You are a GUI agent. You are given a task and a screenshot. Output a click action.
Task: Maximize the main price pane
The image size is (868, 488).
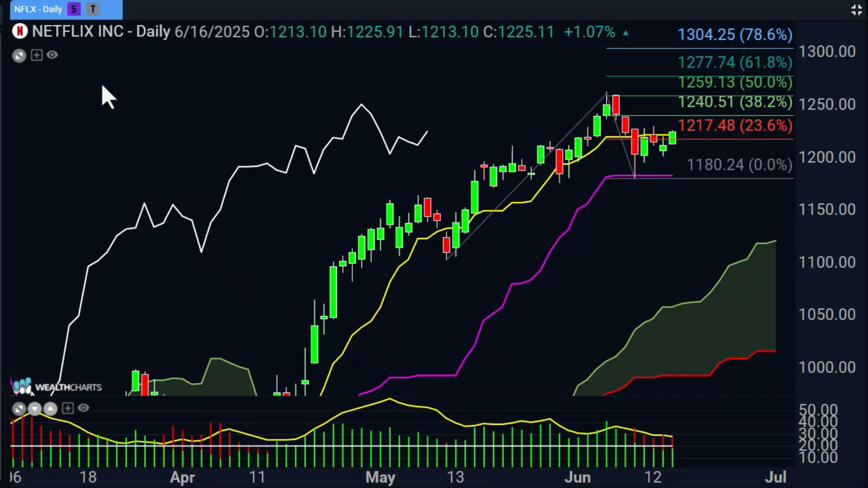pyautogui.click(x=19, y=56)
